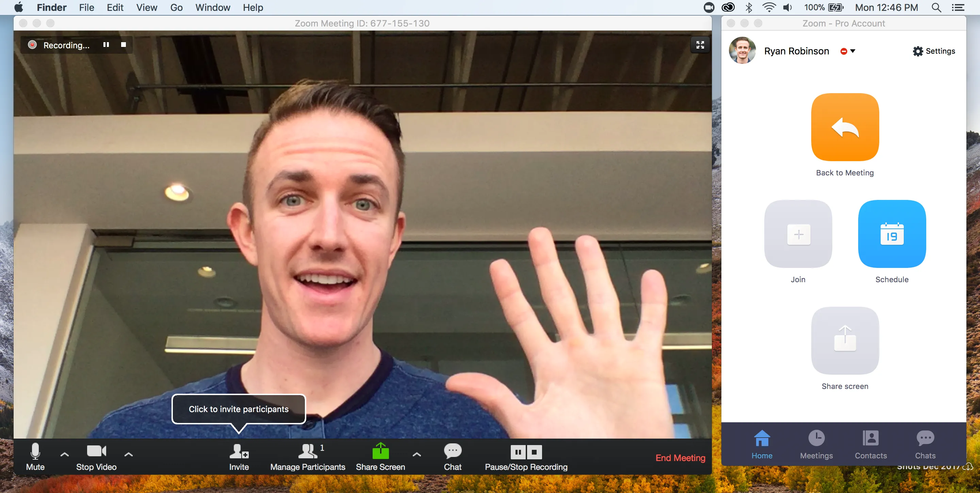Open the Window menu

click(212, 7)
